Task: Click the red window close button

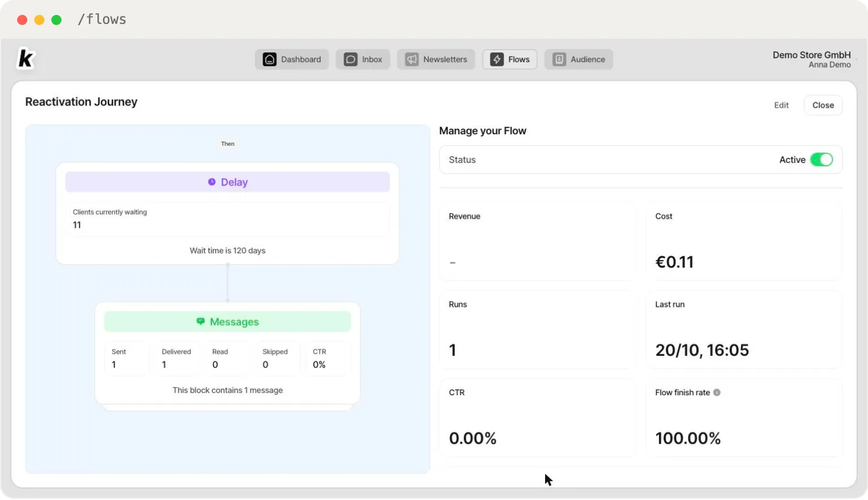Action: (x=22, y=20)
